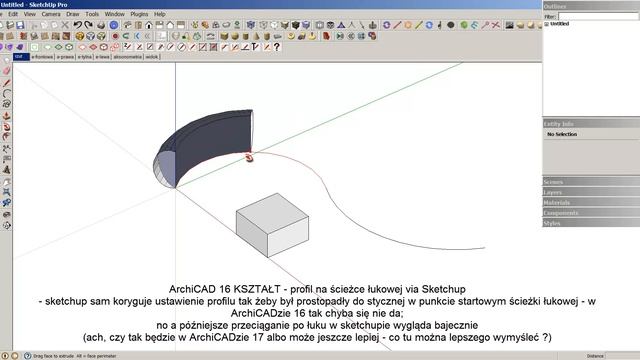Screen dimensions: 640x360
Task: Click the help circle icon in status bar
Action: pyautogui.click(x=27, y=356)
